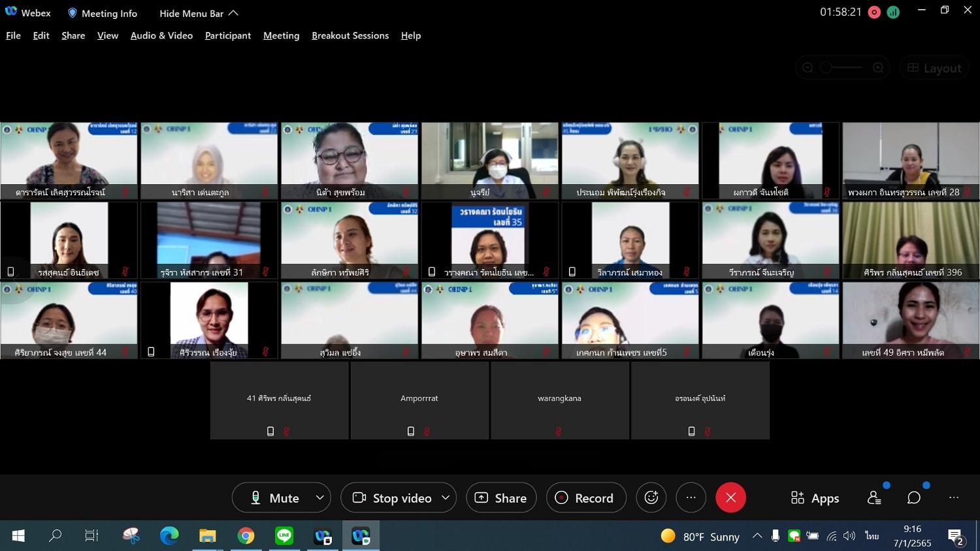980x551 pixels.
Task: Zoom in the video grid
Action: pos(878,68)
